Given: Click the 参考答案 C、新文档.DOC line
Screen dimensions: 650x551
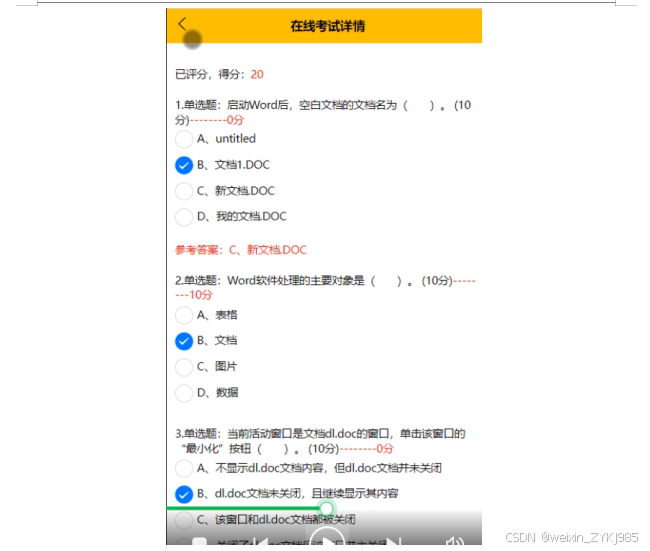Looking at the screenshot, I should point(241,250).
